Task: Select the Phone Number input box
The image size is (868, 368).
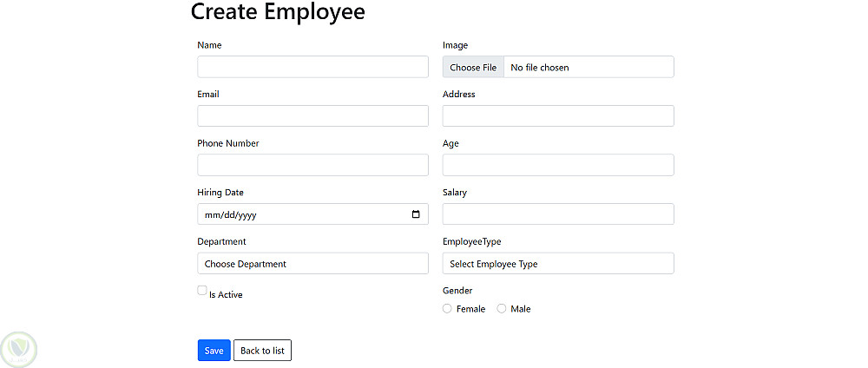Action: (x=312, y=165)
